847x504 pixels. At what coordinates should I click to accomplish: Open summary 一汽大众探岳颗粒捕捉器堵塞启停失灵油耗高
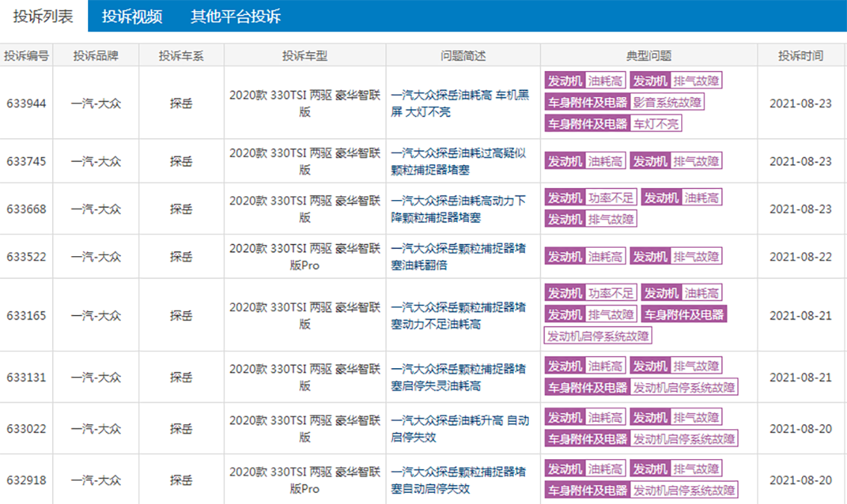point(459,377)
